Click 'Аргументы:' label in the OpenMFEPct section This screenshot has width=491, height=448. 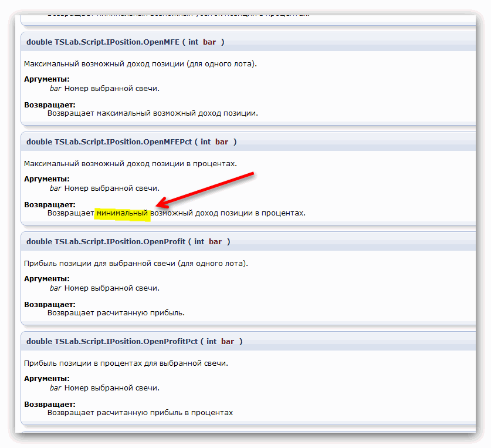(x=47, y=178)
